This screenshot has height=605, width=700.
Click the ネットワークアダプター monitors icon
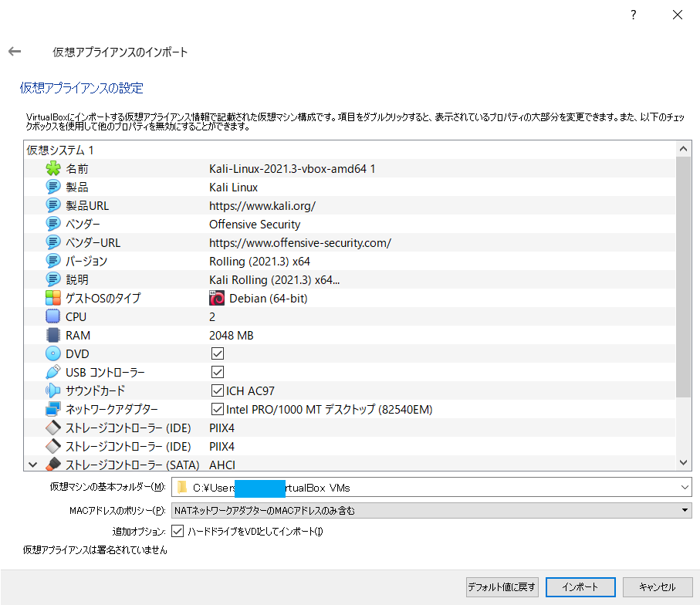(x=53, y=409)
